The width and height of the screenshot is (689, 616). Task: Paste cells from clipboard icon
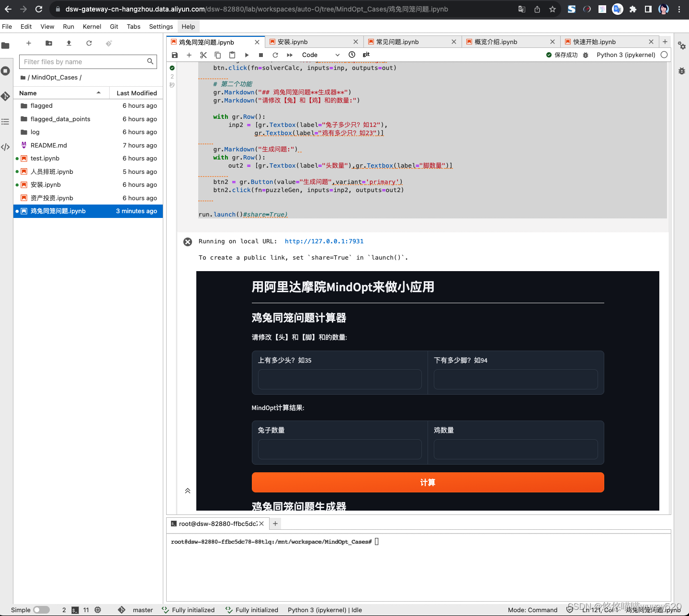[x=232, y=55]
